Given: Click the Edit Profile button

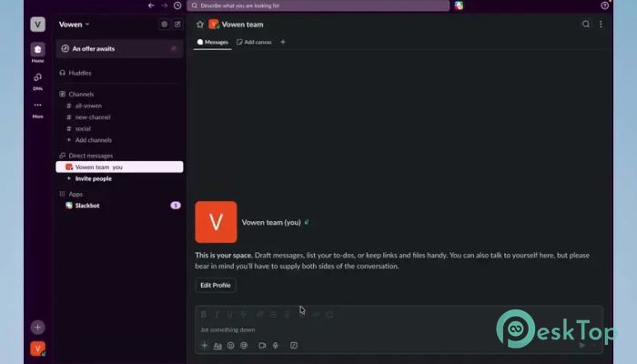Looking at the screenshot, I should [x=216, y=285].
